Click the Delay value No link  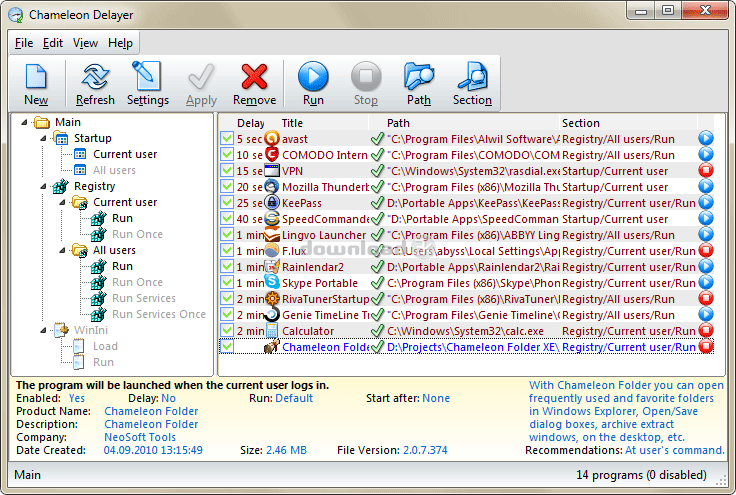point(168,398)
